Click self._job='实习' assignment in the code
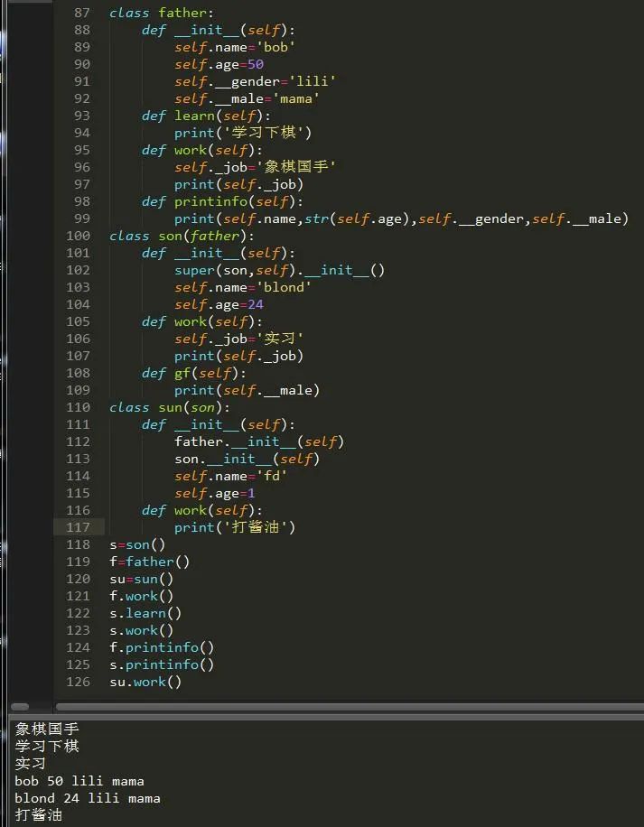644x827 pixels. tap(239, 339)
